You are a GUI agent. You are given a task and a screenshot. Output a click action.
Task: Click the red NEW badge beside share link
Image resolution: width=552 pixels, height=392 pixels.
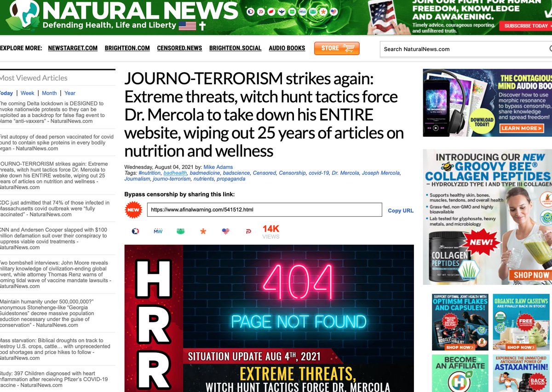[x=133, y=210]
